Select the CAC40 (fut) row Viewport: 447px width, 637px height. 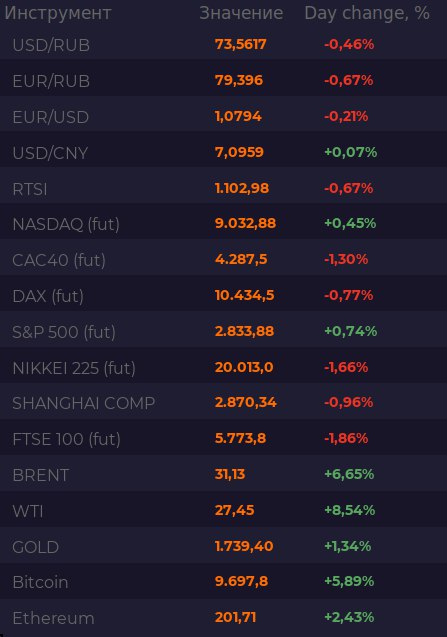(224, 260)
